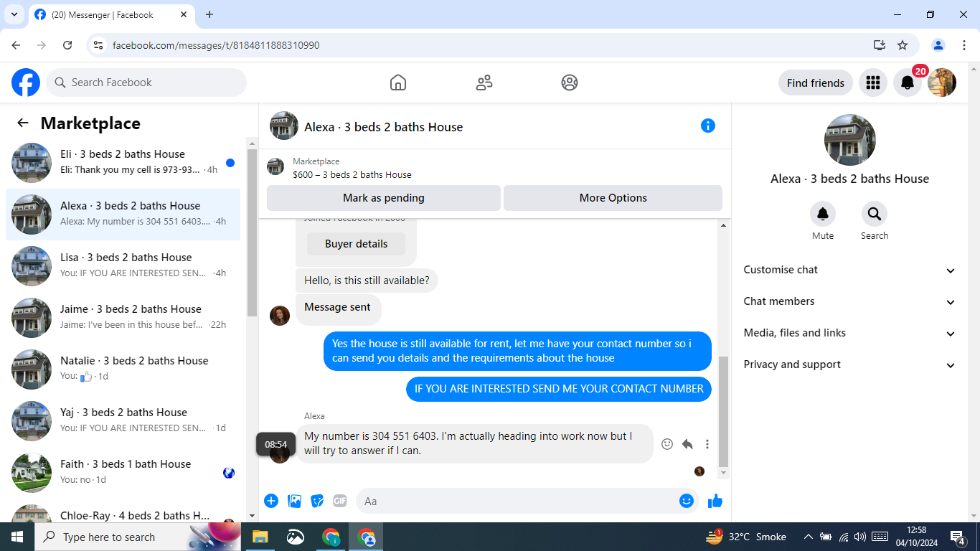Open emoji picker in message box
The height and width of the screenshot is (551, 980).
687,501
